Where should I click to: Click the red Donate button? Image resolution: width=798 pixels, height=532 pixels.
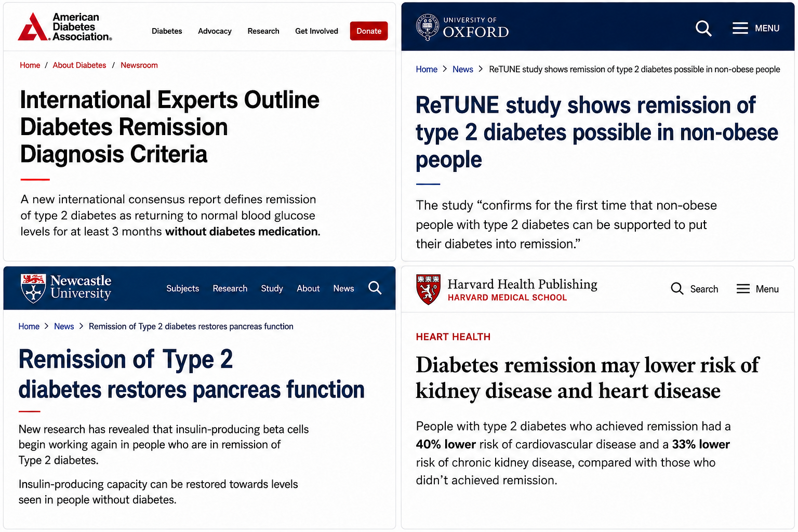pos(369,31)
